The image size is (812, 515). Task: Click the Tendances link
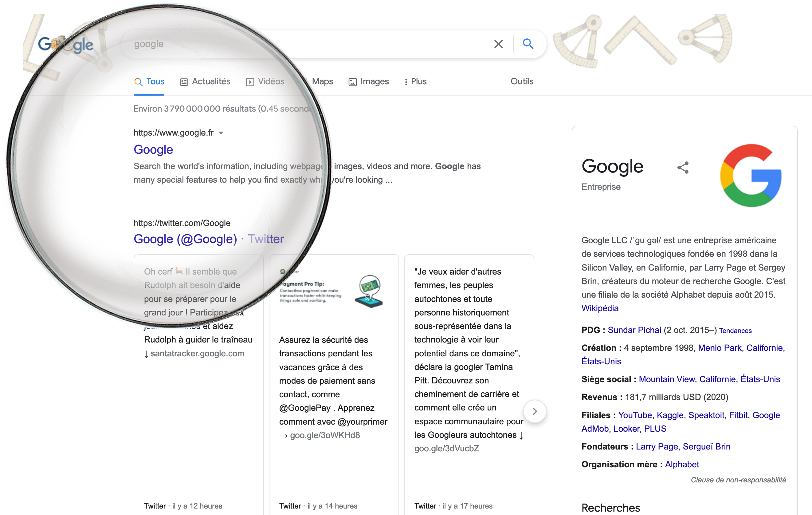(x=735, y=331)
